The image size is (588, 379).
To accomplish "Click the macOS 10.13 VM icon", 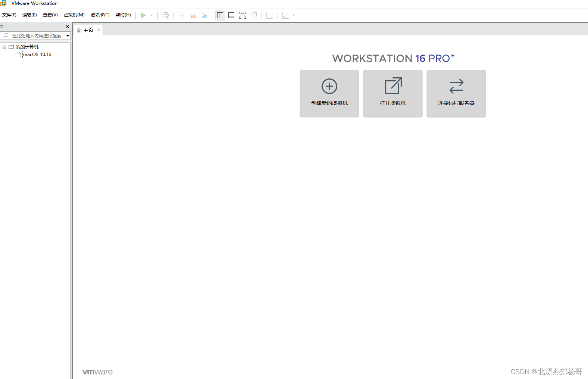I will point(18,55).
